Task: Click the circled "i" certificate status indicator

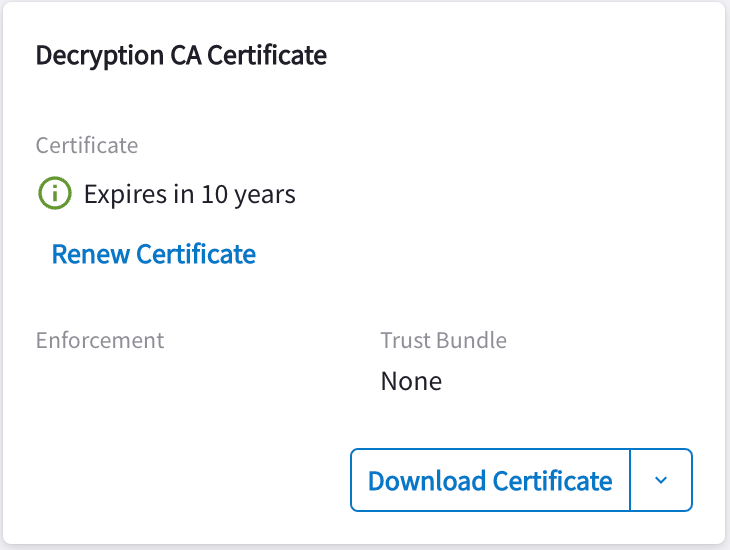Action: (x=54, y=194)
